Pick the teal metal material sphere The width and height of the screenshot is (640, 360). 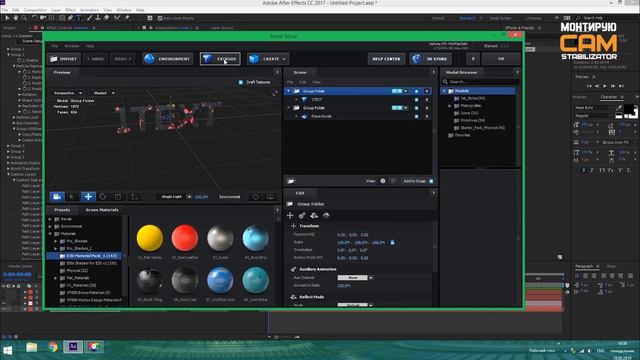click(x=256, y=280)
